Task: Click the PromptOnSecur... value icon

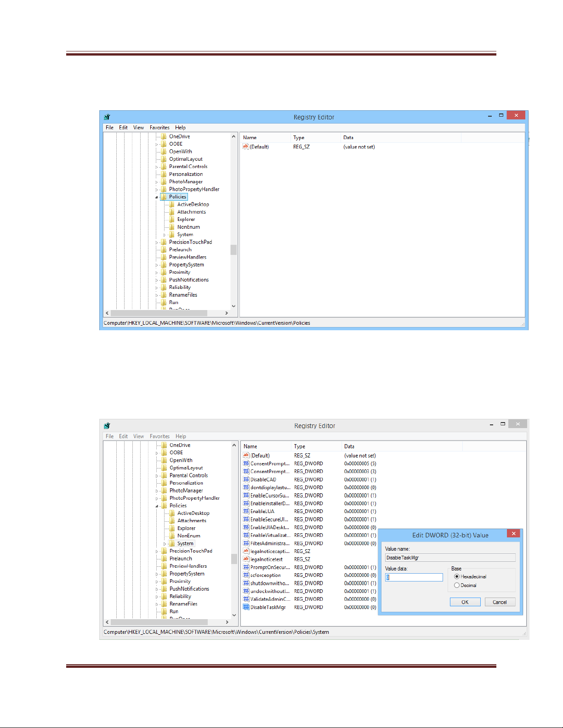Action: click(246, 567)
